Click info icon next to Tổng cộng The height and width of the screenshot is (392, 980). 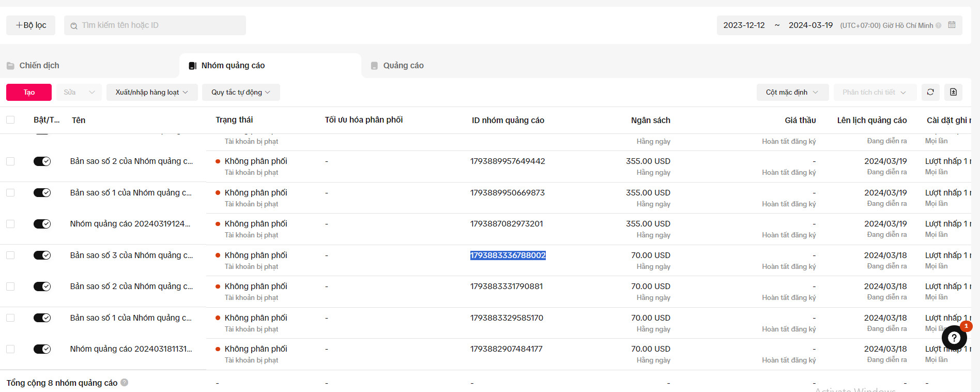[125, 383]
